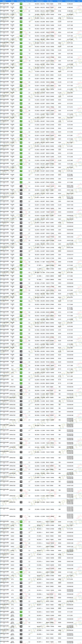This screenshot has width=82, height=644.
Task: Select PB icon in 4.9 litre Klasa G row
Action: point(21,273)
